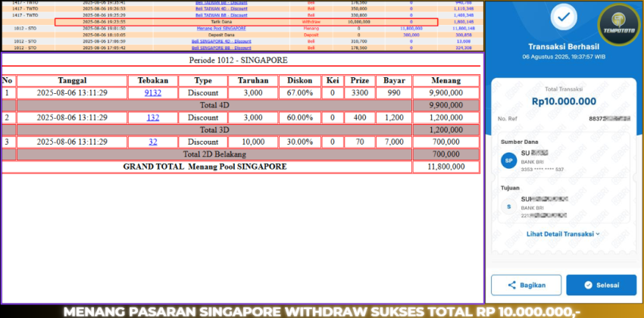This screenshot has height=318, width=644.
Task: Click the Tebakan column header
Action: [x=153, y=81]
